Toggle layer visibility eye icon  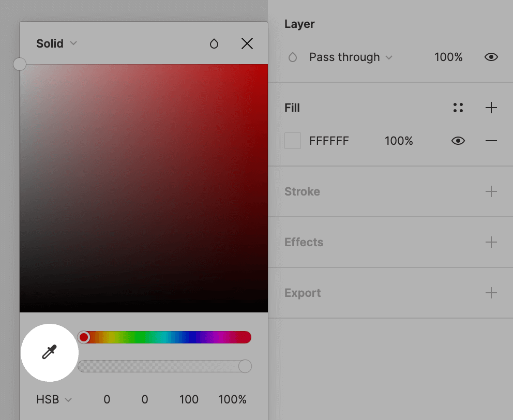click(x=491, y=57)
